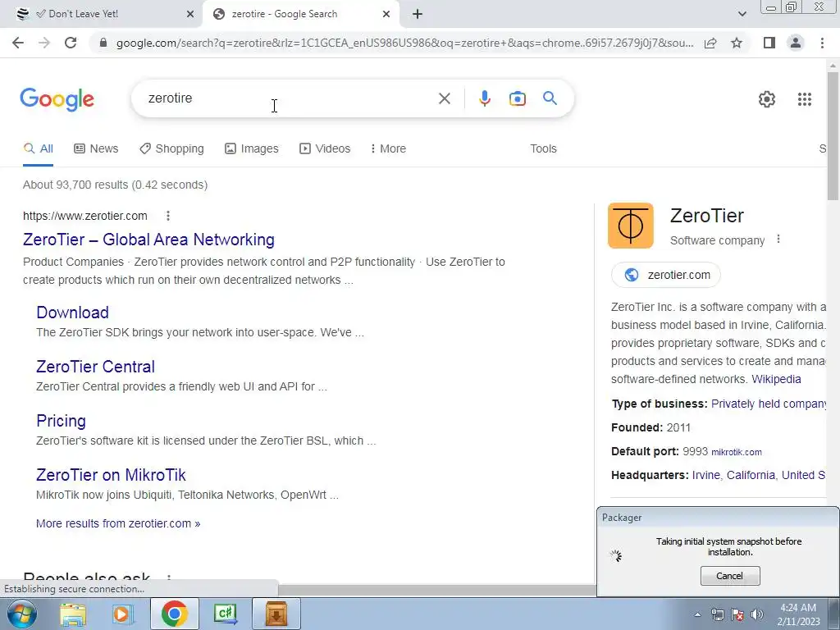Click the ZeroTier logo thumbnail
The width and height of the screenshot is (840, 630).
(x=631, y=226)
